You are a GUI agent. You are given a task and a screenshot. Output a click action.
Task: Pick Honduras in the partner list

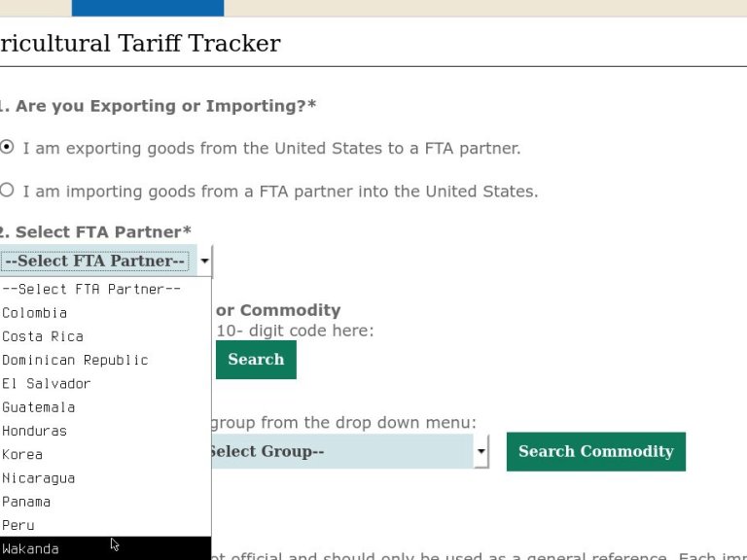point(35,431)
